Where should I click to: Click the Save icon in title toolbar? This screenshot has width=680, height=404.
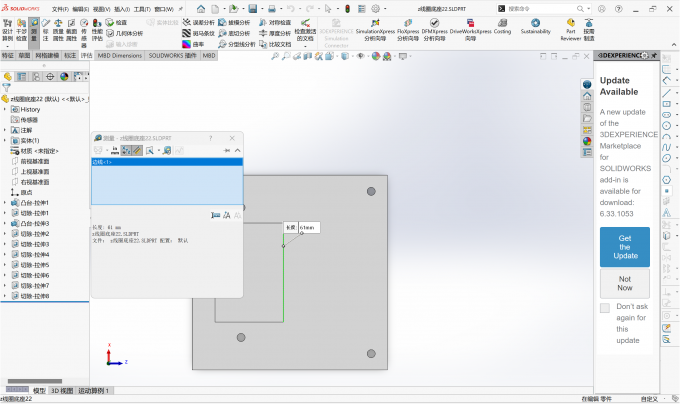[x=252, y=9]
